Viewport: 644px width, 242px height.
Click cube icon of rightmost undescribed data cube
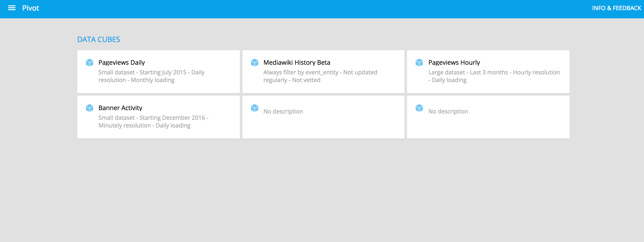click(419, 108)
